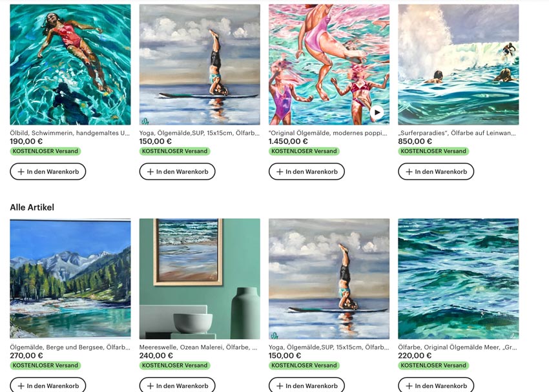The image size is (549, 392).
Task: Open Ölbild, Schwimmerin listing title
Action: pos(70,133)
